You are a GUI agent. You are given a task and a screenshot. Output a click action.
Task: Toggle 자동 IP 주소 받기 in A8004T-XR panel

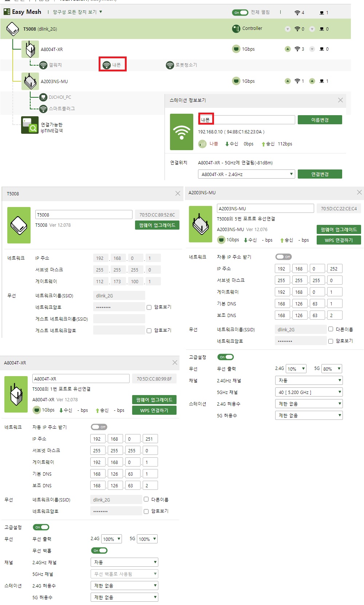point(99,427)
